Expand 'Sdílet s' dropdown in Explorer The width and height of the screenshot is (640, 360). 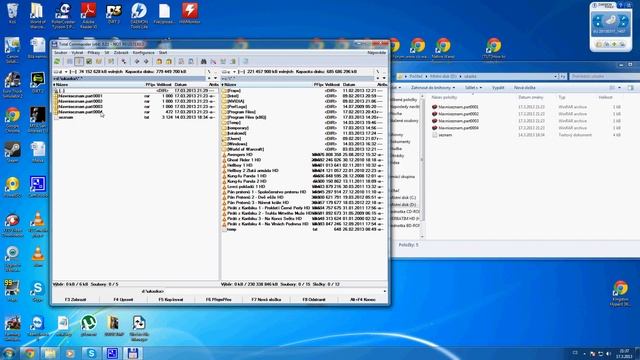click(x=473, y=88)
